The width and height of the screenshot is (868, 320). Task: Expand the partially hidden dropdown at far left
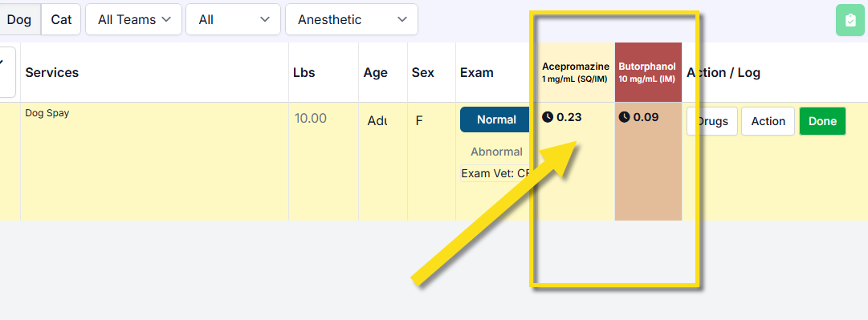point(7,72)
